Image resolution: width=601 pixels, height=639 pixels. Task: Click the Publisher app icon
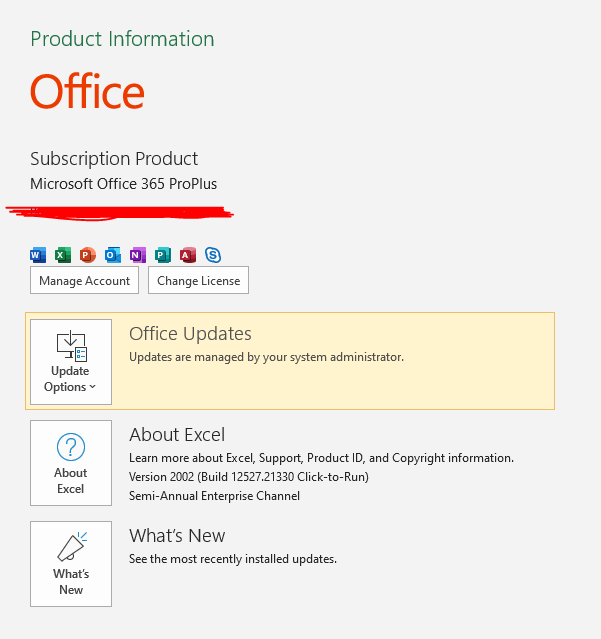click(163, 255)
